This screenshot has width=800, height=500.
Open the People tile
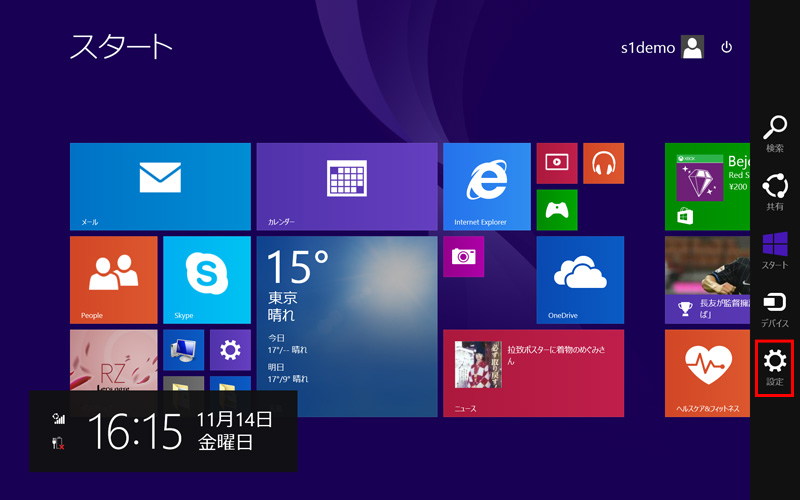[114, 280]
